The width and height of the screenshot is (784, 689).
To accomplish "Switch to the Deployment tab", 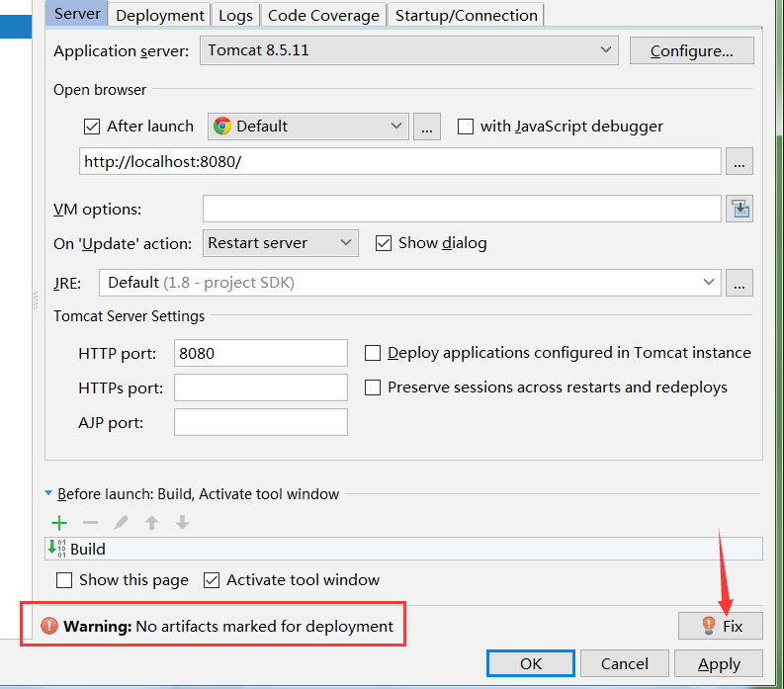I will pyautogui.click(x=160, y=15).
